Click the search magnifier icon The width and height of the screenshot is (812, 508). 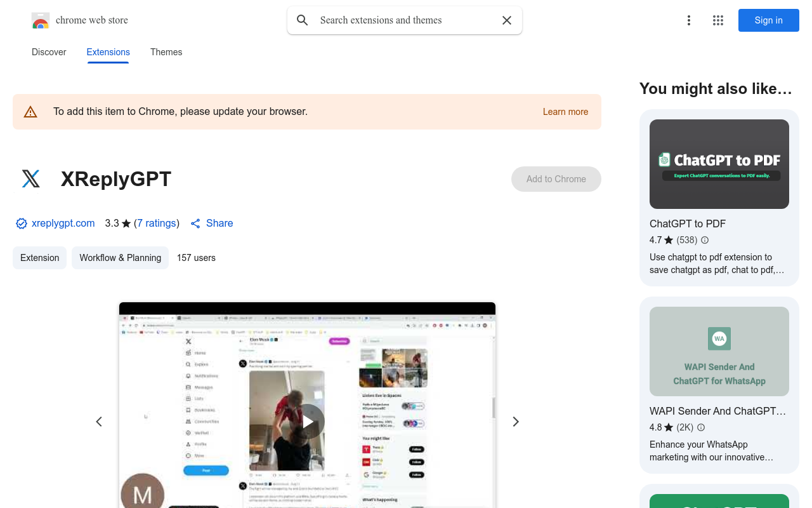point(303,20)
